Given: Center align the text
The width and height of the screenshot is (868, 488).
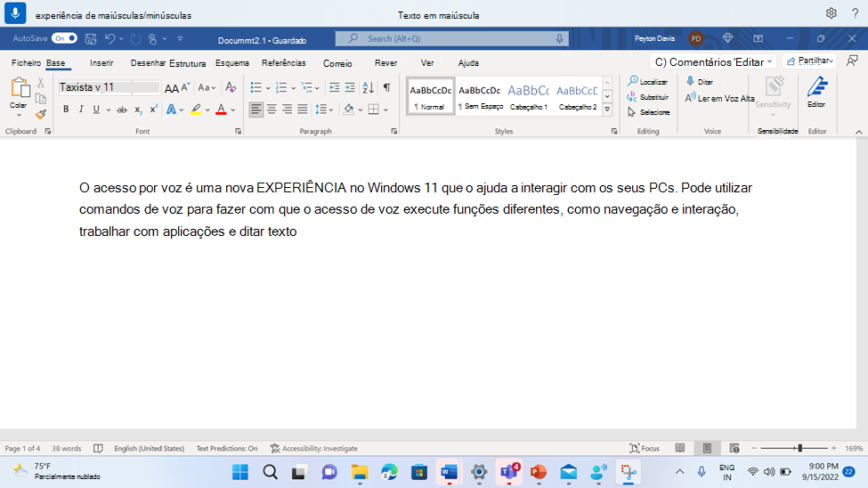Looking at the screenshot, I should pyautogui.click(x=272, y=110).
